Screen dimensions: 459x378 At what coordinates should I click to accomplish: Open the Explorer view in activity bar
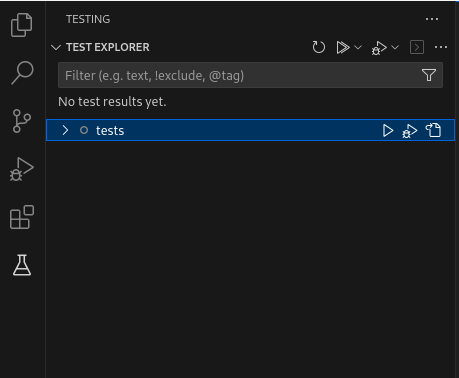22,25
